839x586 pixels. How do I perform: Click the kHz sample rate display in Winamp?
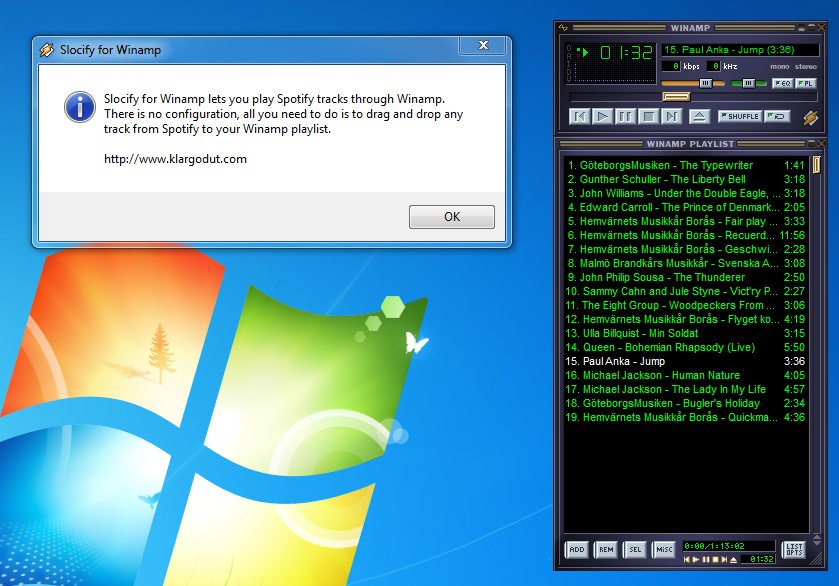tap(713, 66)
